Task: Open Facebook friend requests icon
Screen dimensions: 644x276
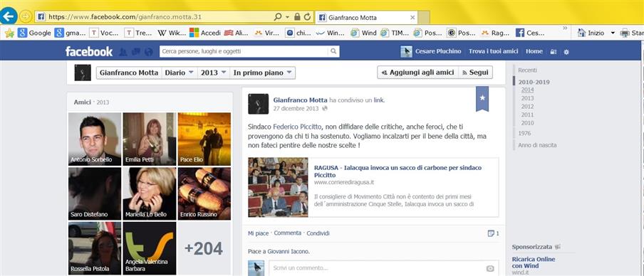Action: [123, 52]
